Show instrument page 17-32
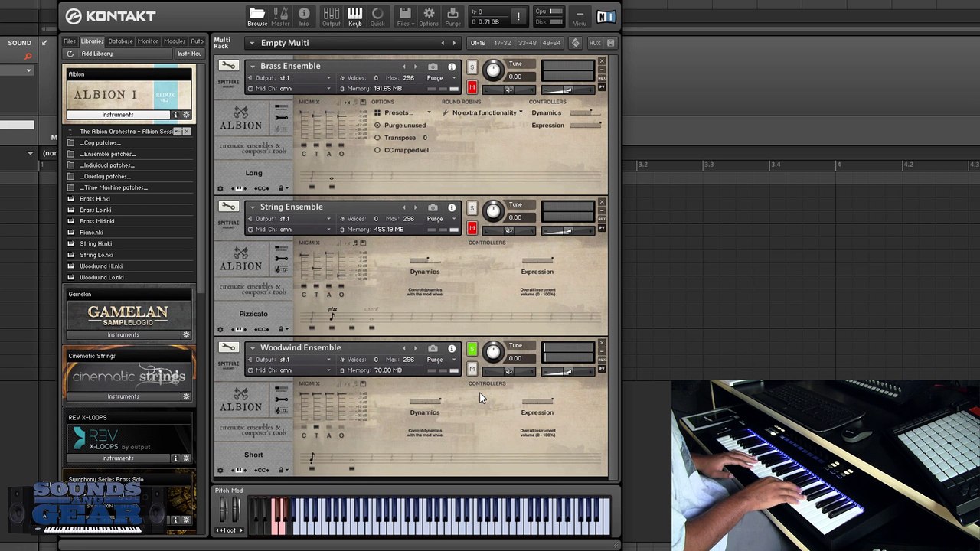Image resolution: width=980 pixels, height=551 pixels. pyautogui.click(x=502, y=43)
